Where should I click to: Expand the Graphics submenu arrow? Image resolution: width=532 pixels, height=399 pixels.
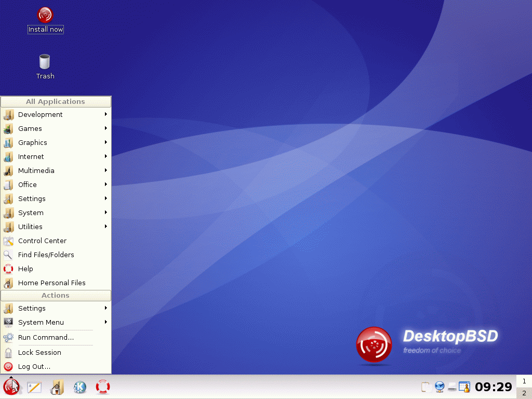pyautogui.click(x=106, y=142)
